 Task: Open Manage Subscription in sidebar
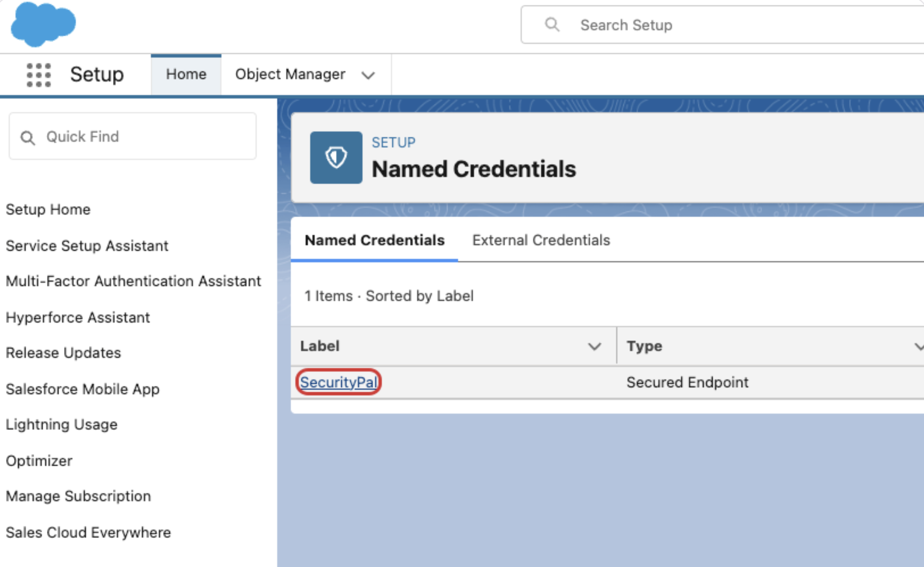coord(78,496)
